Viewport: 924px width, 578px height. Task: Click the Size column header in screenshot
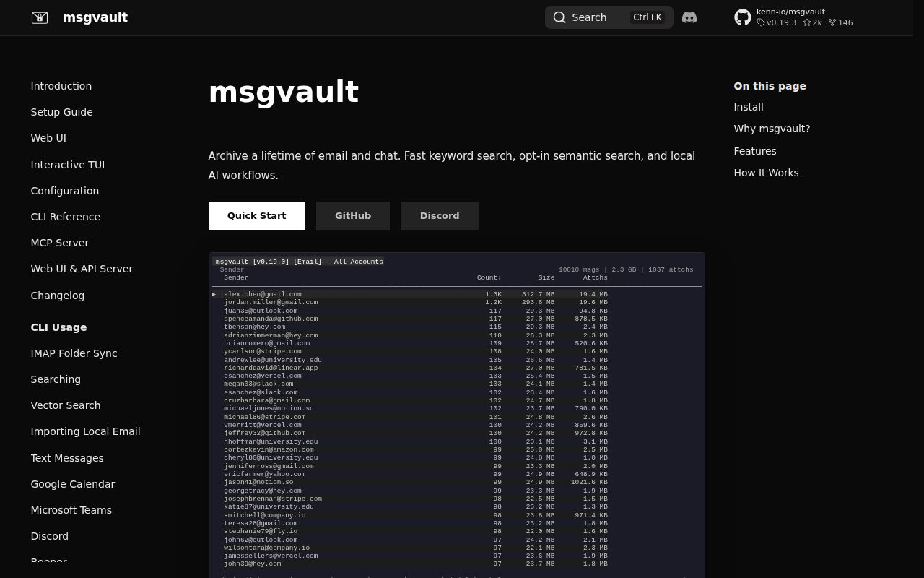(546, 277)
